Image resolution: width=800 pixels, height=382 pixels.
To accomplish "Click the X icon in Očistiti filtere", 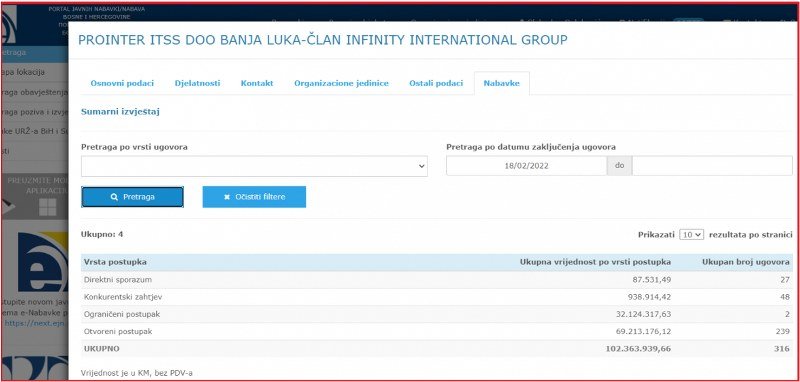I will (x=227, y=197).
